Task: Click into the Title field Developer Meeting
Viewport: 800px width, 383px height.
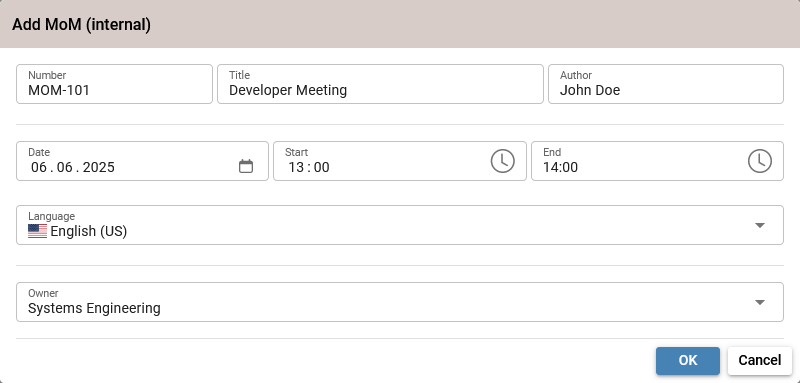Action: [380, 84]
